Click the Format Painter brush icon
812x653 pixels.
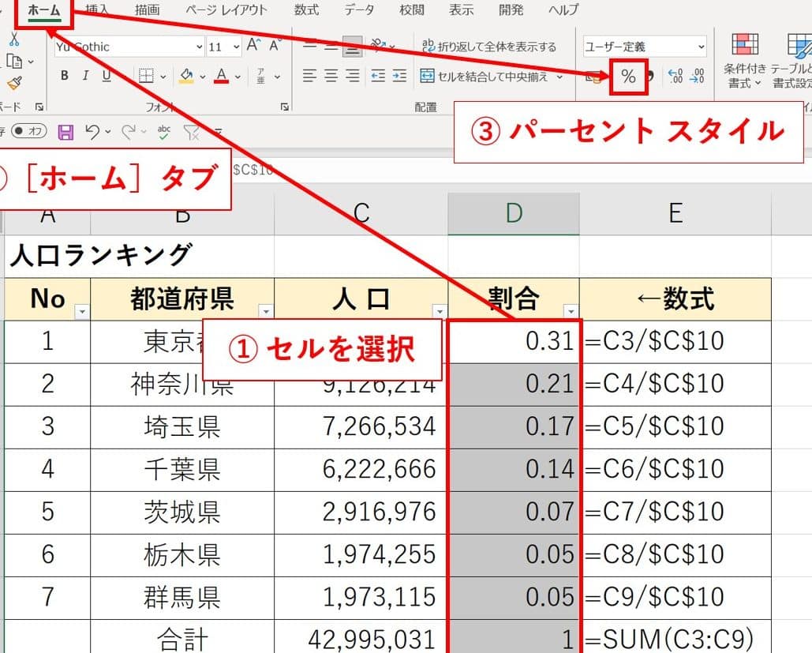[x=14, y=83]
